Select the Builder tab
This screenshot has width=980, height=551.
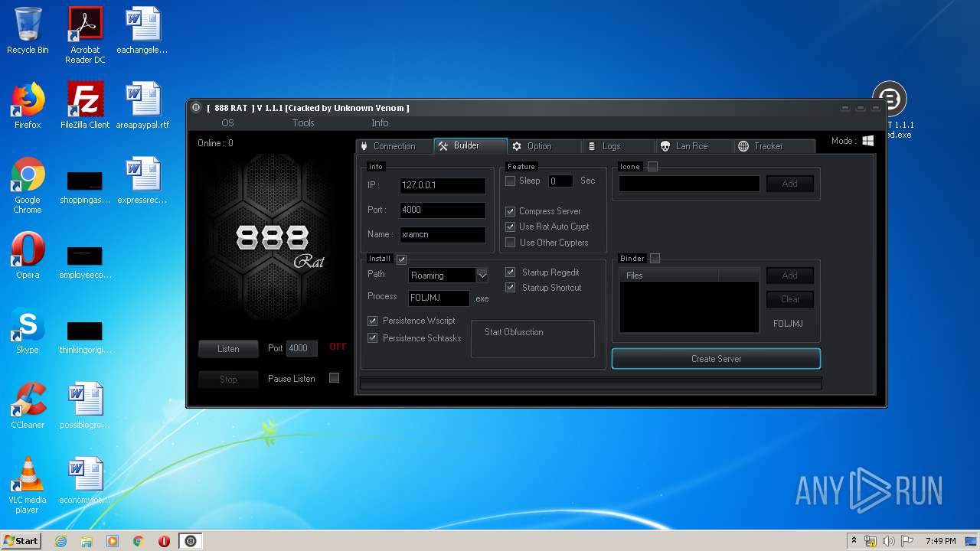(x=470, y=145)
